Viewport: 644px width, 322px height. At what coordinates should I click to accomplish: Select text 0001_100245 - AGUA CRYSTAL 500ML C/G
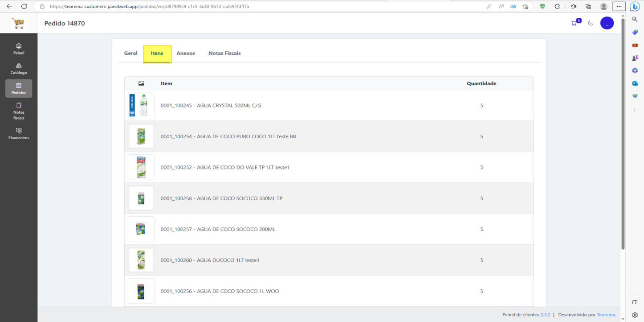pos(211,106)
